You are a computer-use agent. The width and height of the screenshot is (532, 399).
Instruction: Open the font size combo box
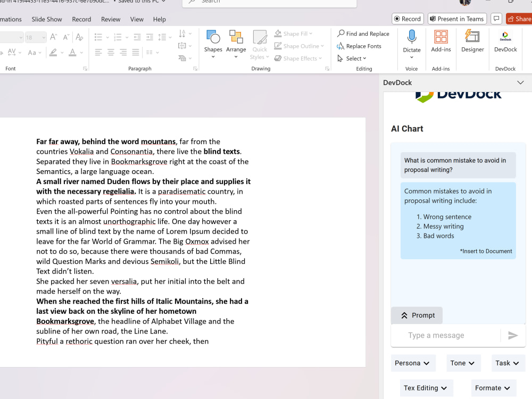coord(35,37)
